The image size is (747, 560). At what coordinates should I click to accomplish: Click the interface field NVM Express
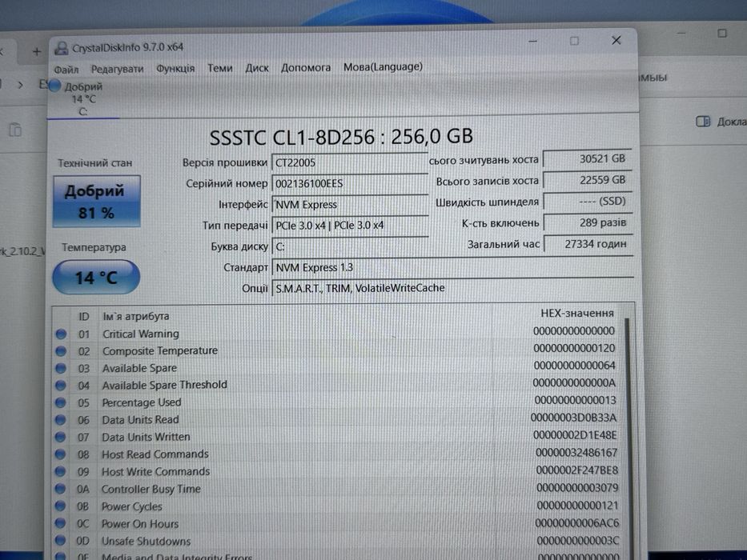tap(350, 205)
